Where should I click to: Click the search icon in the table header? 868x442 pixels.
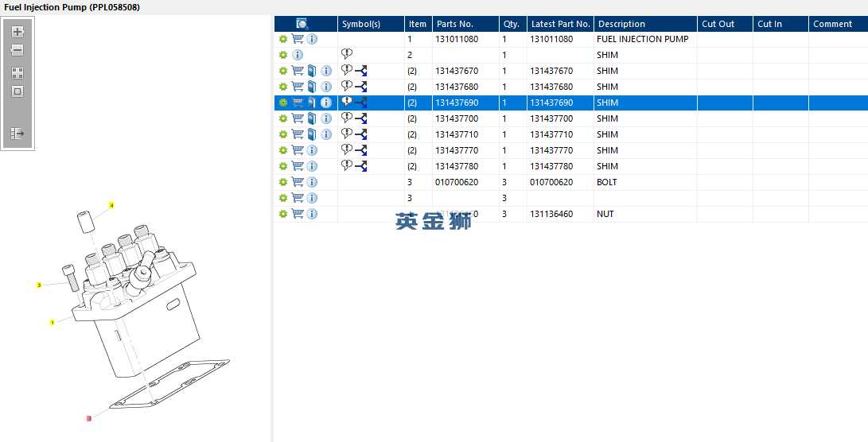302,24
